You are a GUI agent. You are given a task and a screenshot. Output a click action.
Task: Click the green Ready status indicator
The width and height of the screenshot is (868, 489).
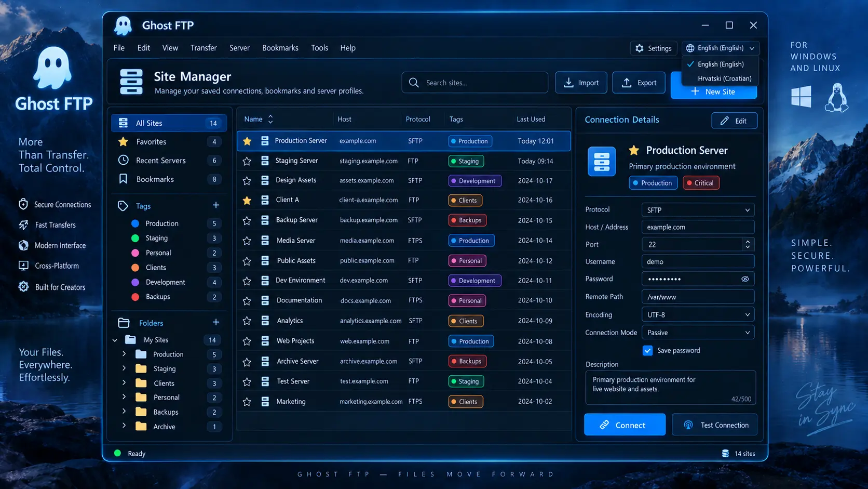[118, 453]
